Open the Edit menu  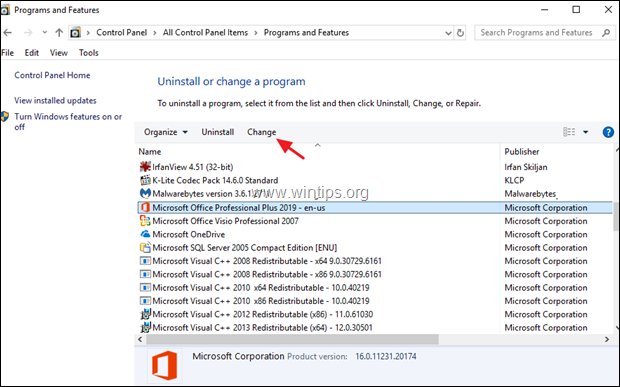pyautogui.click(x=32, y=53)
